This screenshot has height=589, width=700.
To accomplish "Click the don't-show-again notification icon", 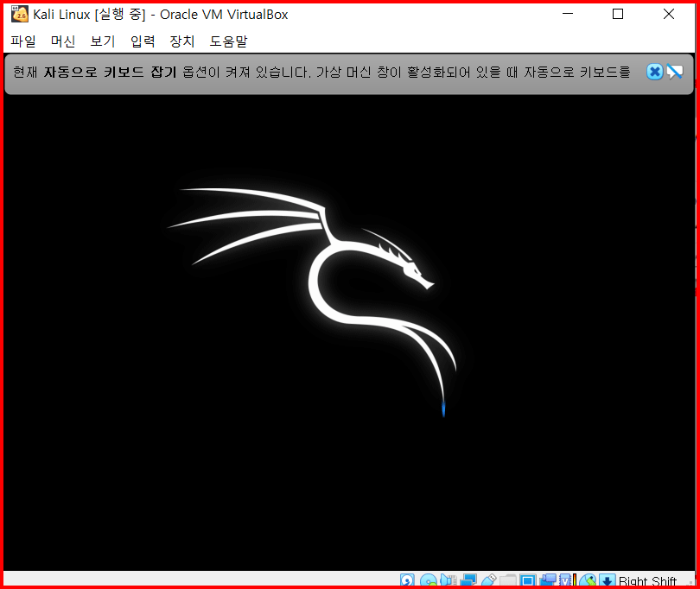I will [675, 72].
